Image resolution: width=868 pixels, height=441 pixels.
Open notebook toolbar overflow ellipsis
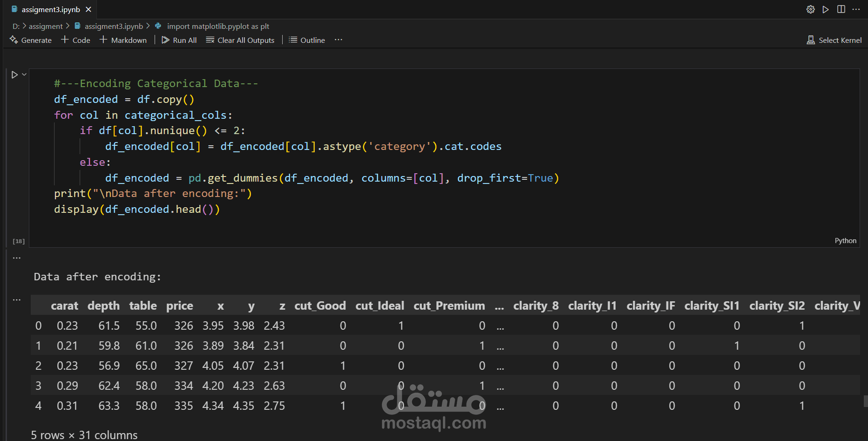pos(339,40)
